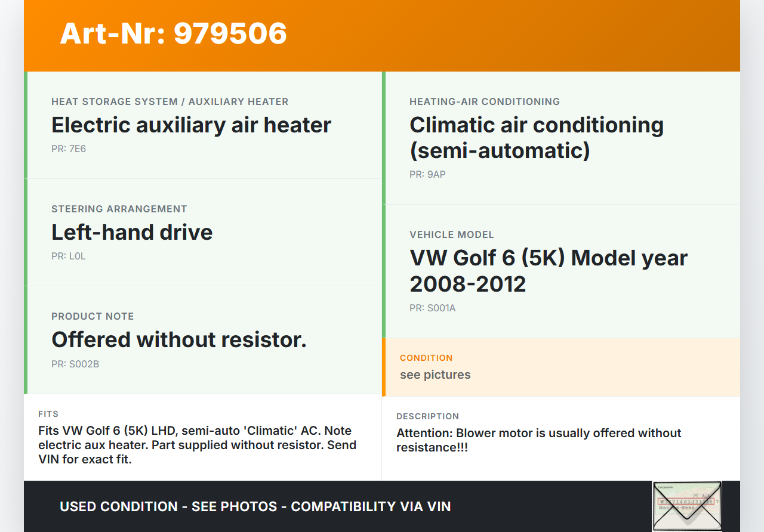
Task: Select the 'see pictures' condition text
Action: point(435,375)
